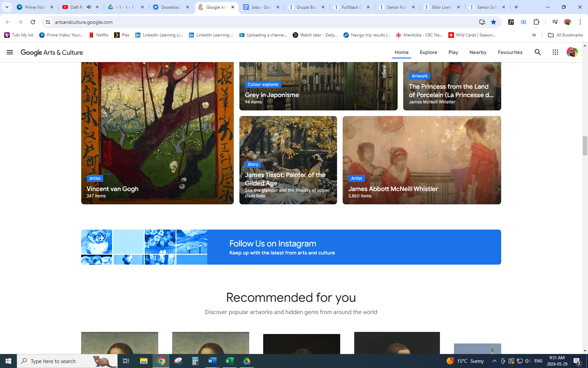Switch to the Explore tab
The image size is (588, 368).
tap(428, 52)
